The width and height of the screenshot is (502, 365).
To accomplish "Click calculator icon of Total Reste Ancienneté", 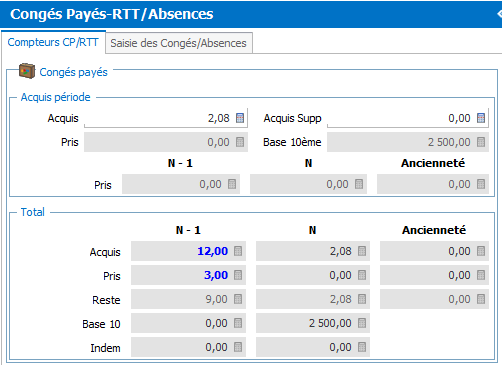I will (x=481, y=299).
